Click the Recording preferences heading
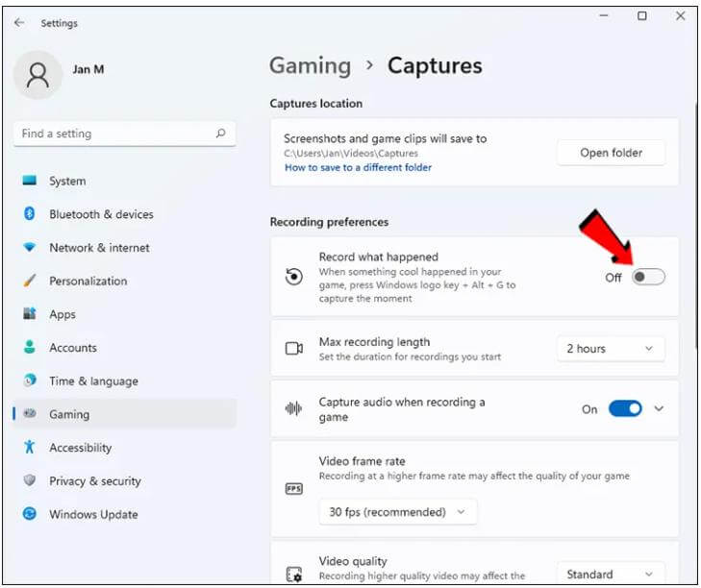The image size is (701, 588). tap(329, 222)
